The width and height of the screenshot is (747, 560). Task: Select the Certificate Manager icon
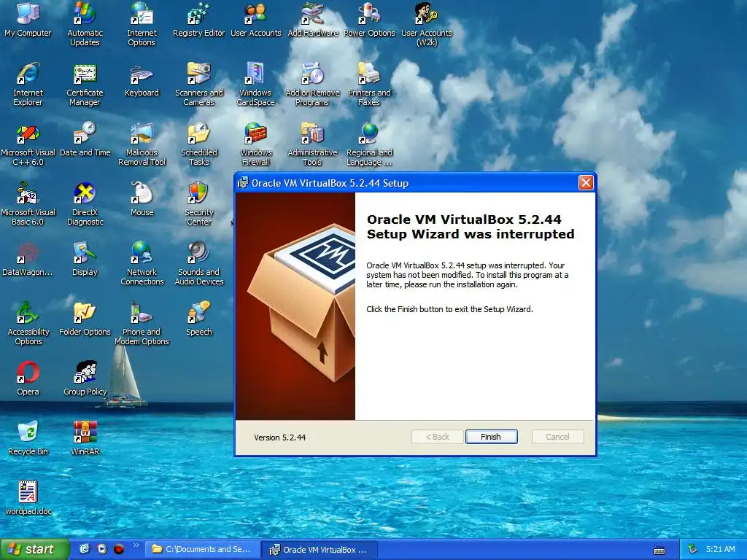85,85
